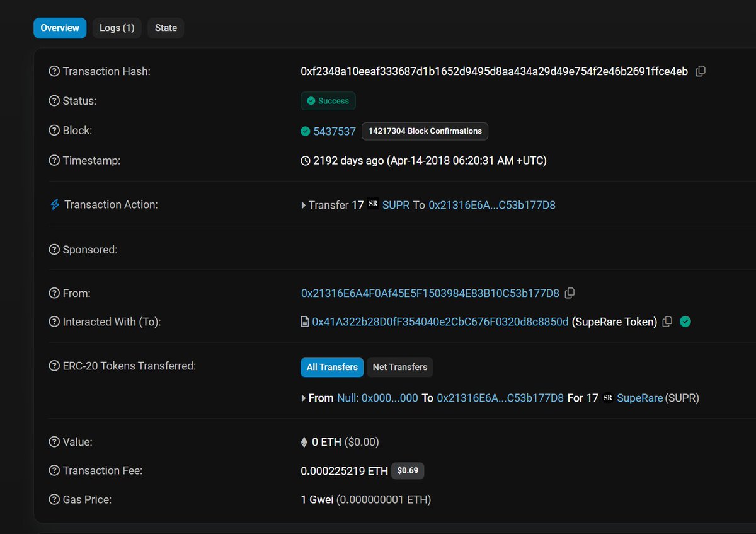Click the 0 ETH ($0.00) value
The width and height of the screenshot is (756, 534).
(x=346, y=442)
